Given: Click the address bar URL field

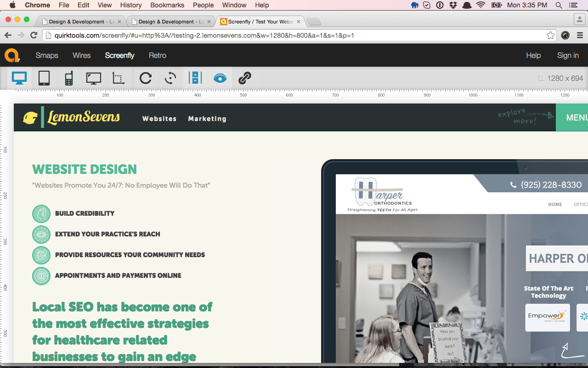Looking at the screenshot, I should pyautogui.click(x=202, y=35).
